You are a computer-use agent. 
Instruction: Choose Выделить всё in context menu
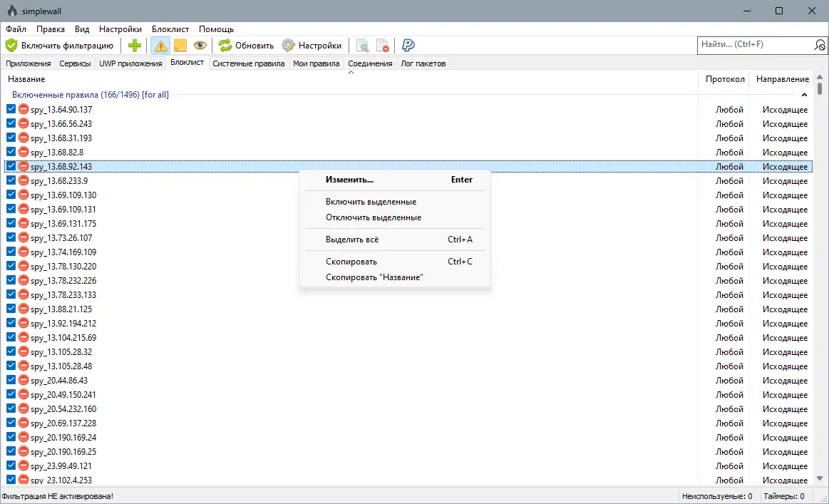395,240
